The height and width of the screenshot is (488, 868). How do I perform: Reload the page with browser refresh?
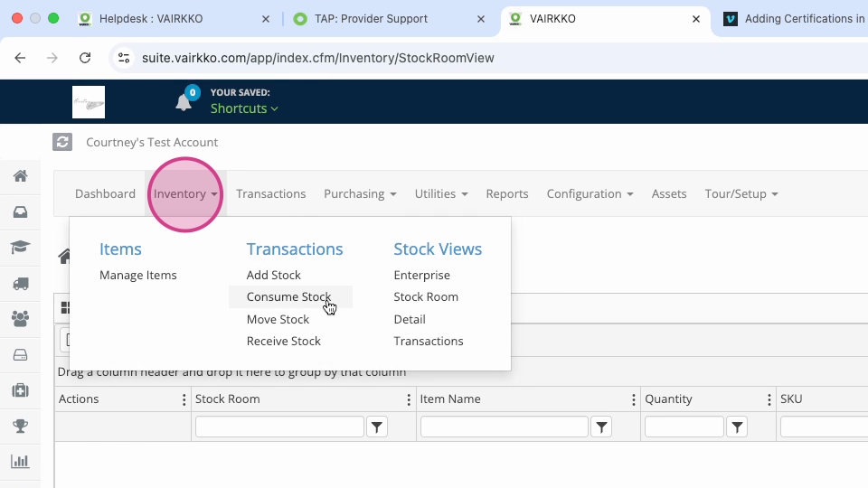pos(85,58)
